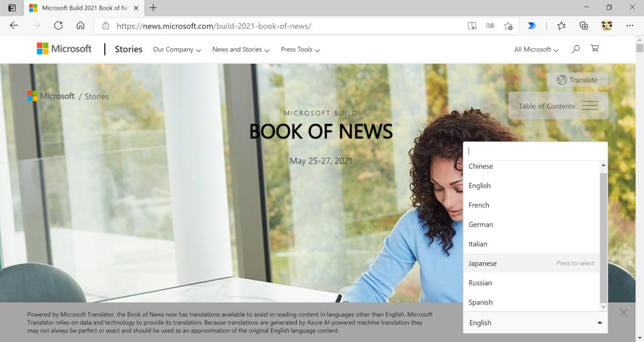
Task: Pick Japanese from the language list
Action: [x=531, y=263]
